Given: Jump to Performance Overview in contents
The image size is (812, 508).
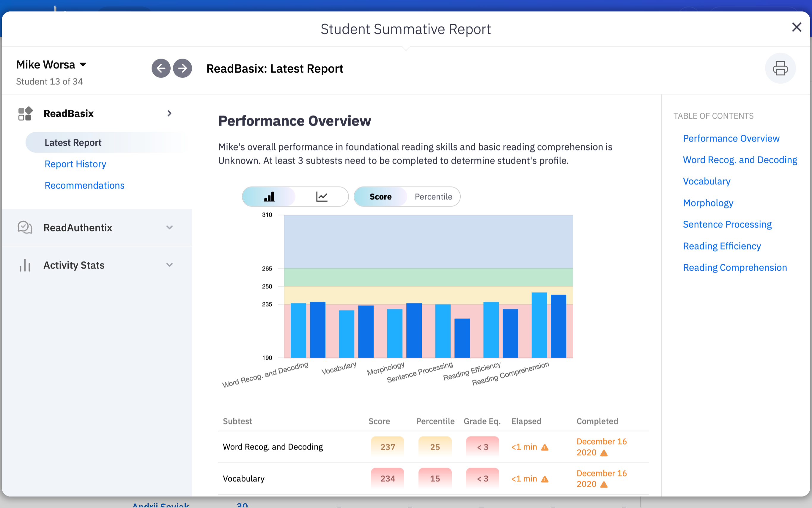Looking at the screenshot, I should tap(731, 138).
